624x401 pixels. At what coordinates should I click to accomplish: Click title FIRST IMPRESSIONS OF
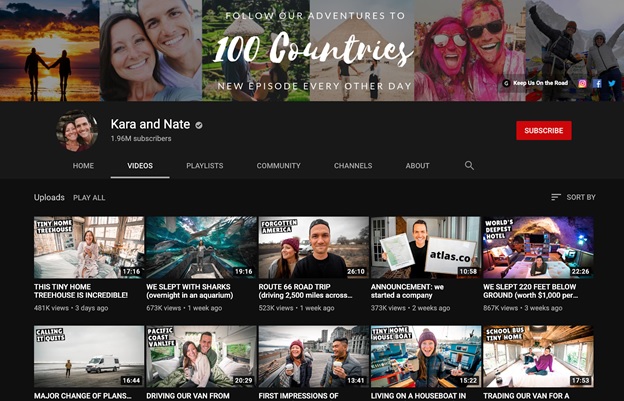click(298, 396)
